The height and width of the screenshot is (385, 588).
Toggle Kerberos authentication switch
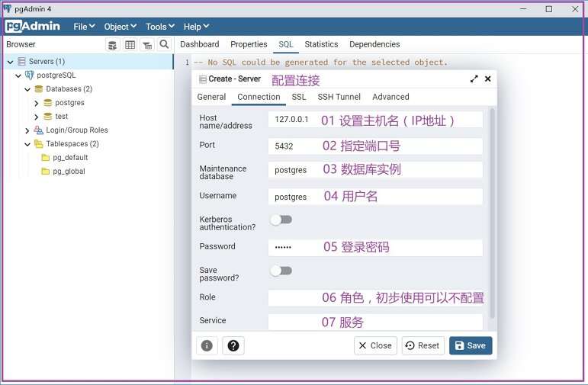click(281, 220)
